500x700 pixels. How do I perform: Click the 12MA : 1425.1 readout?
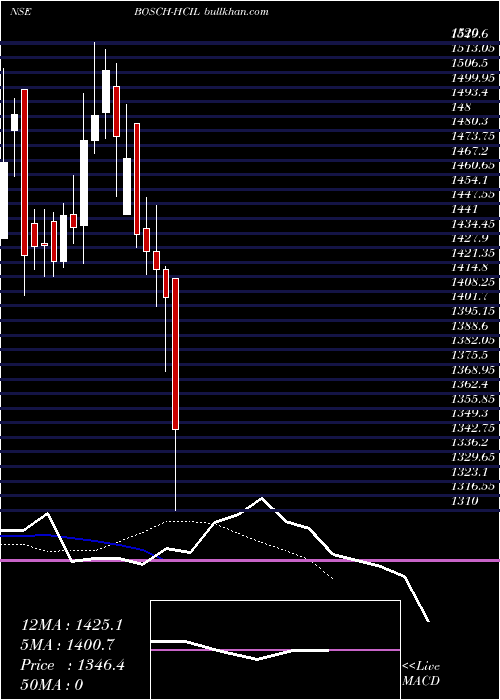tap(71, 625)
